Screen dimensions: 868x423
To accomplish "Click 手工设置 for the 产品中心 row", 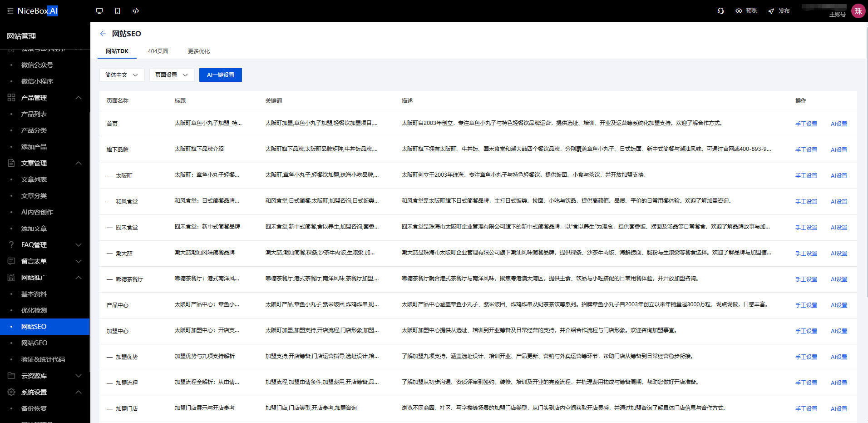I will 806,305.
